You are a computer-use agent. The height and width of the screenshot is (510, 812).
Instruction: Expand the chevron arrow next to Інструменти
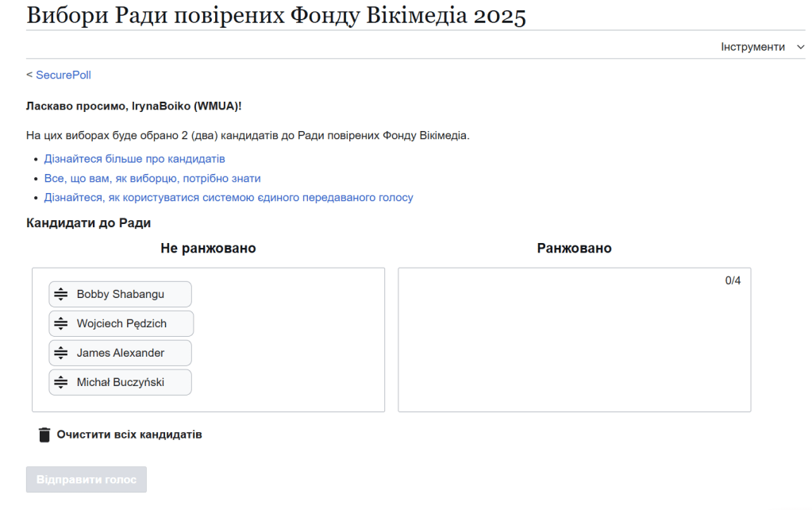800,47
